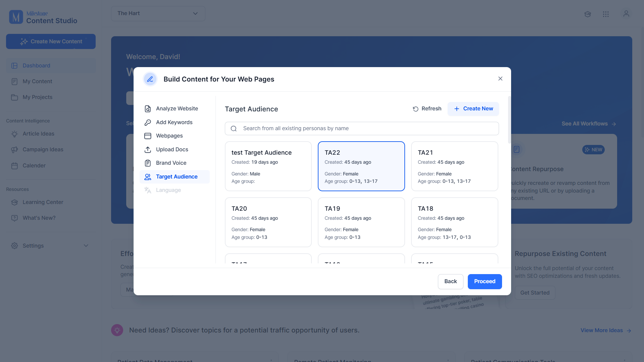Viewport: 644px width, 362px height.
Task: Go to the Analyze Website step
Action: tap(175, 109)
